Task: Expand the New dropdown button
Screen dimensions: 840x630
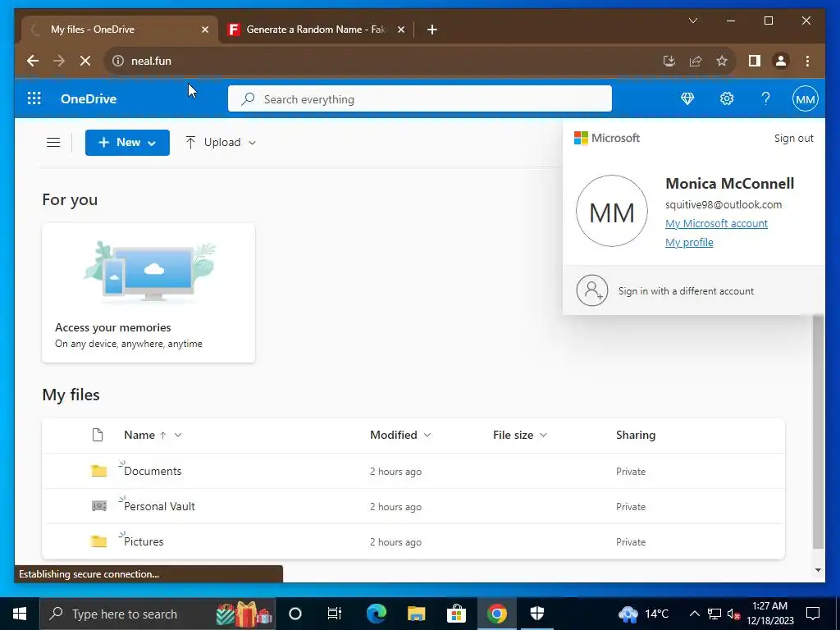Action: point(127,143)
